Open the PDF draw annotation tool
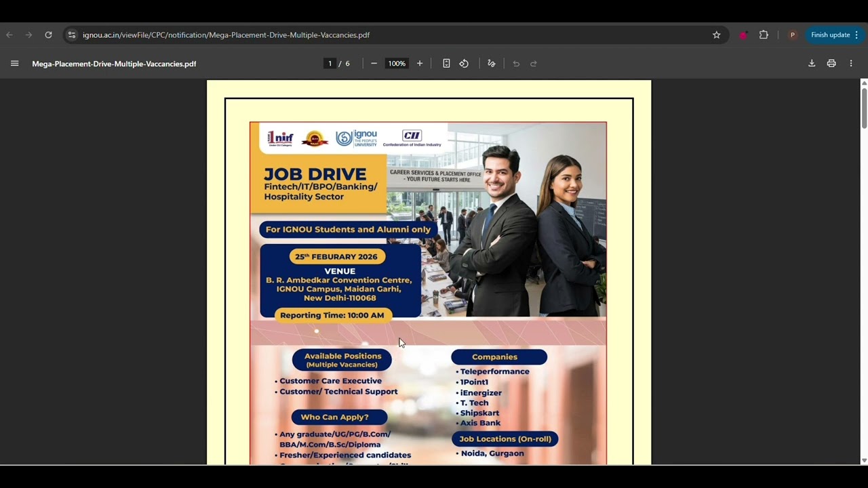This screenshot has width=868, height=488. 492,64
